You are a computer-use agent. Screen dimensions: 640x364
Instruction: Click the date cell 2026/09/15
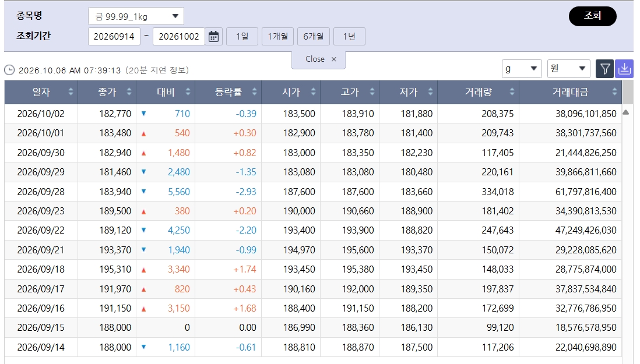click(x=41, y=328)
